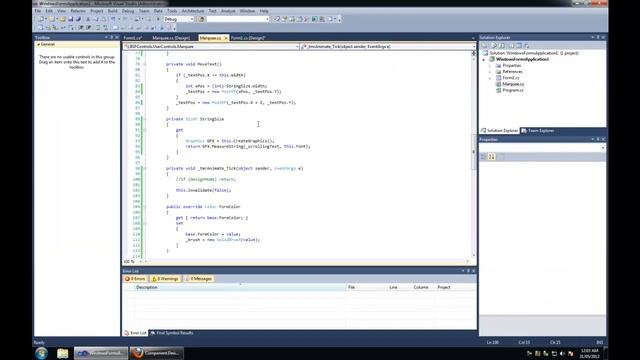The height and width of the screenshot is (360, 640).
Task: Select the Error List bottom tab
Action: 135,333
